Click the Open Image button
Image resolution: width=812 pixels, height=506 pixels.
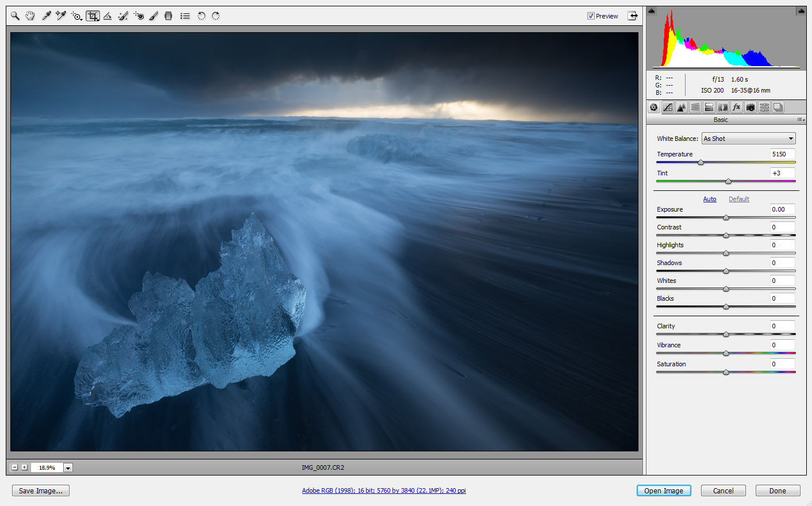coord(663,490)
